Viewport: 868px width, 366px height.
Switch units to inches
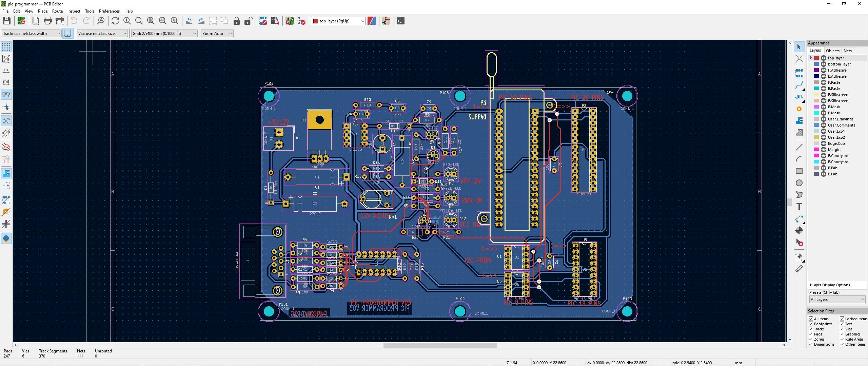tap(6, 70)
